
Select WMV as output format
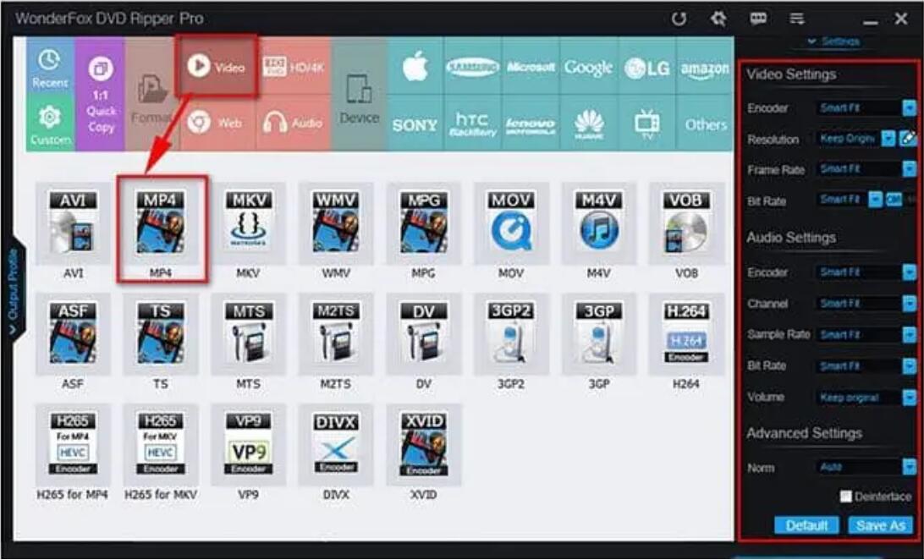click(336, 223)
